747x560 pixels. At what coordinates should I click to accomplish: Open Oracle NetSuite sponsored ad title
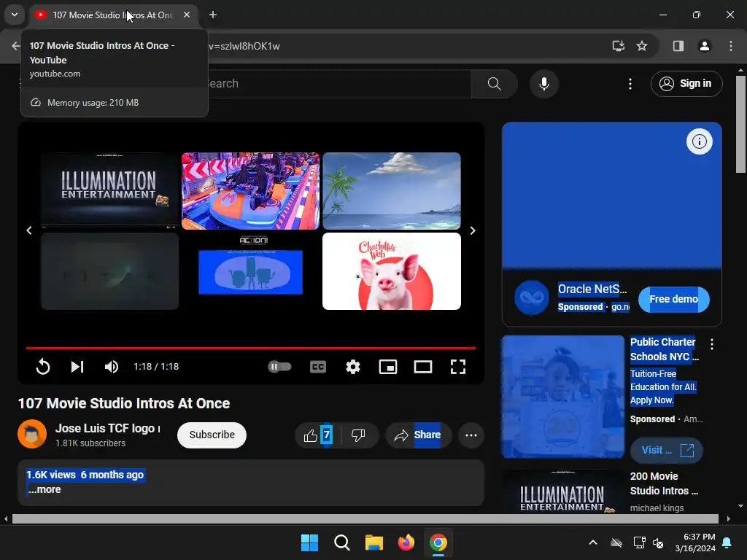click(x=592, y=289)
